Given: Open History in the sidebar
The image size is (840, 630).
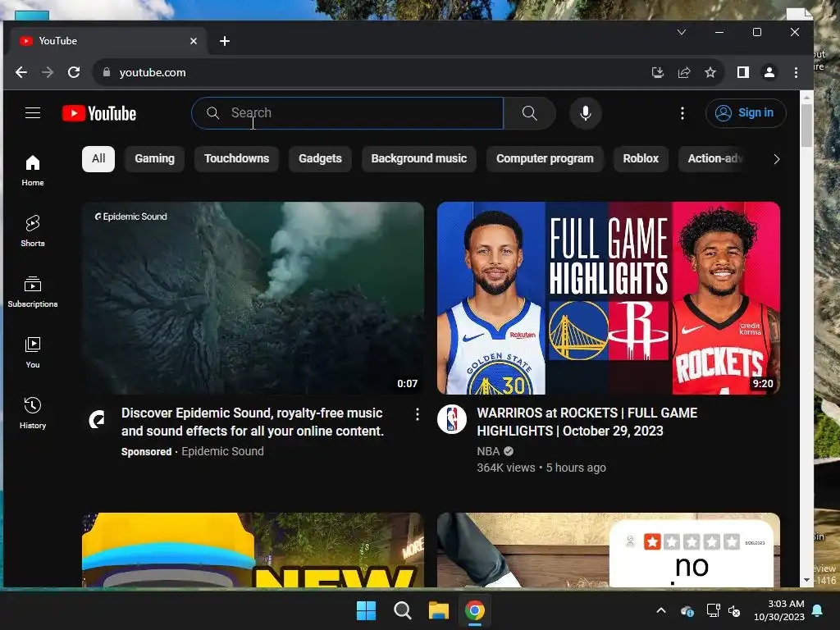Looking at the screenshot, I should coord(33,413).
